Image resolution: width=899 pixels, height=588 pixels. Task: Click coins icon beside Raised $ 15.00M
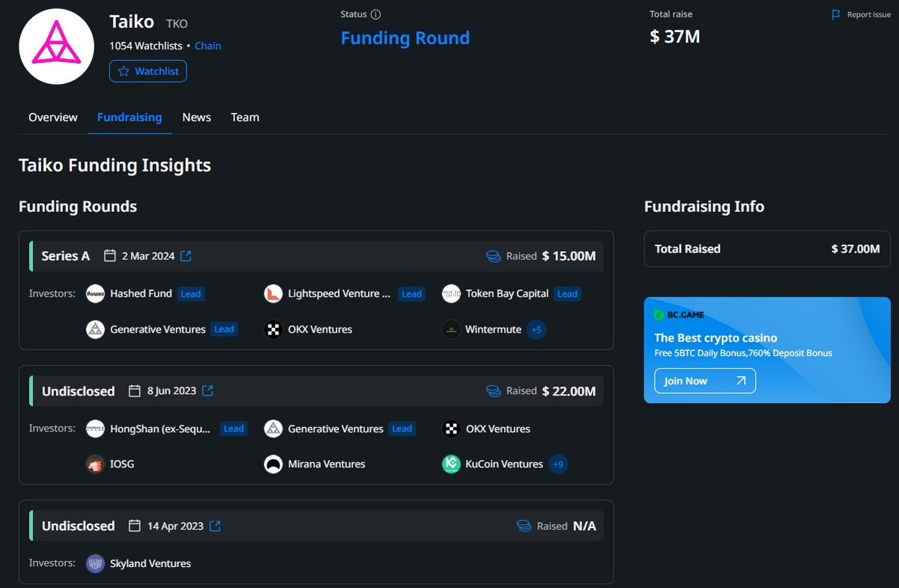[x=493, y=256]
